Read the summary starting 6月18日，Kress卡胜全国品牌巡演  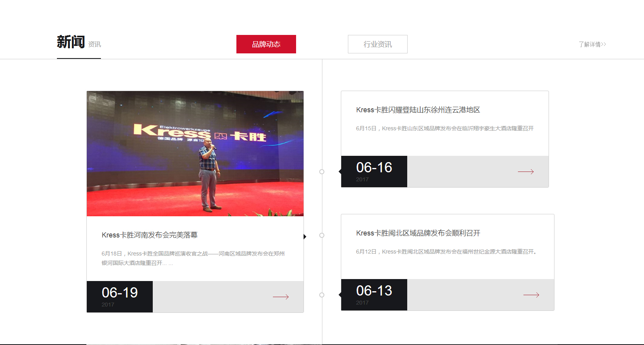pos(193,258)
